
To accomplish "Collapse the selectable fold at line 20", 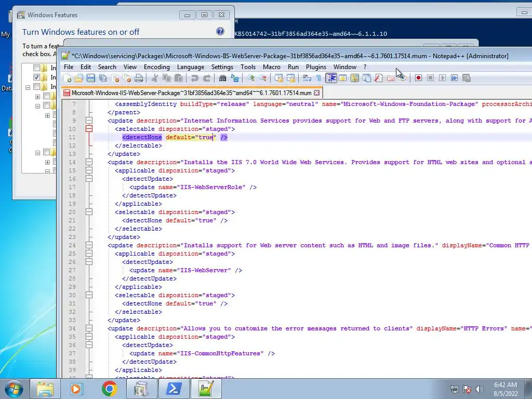I will tap(89, 212).
